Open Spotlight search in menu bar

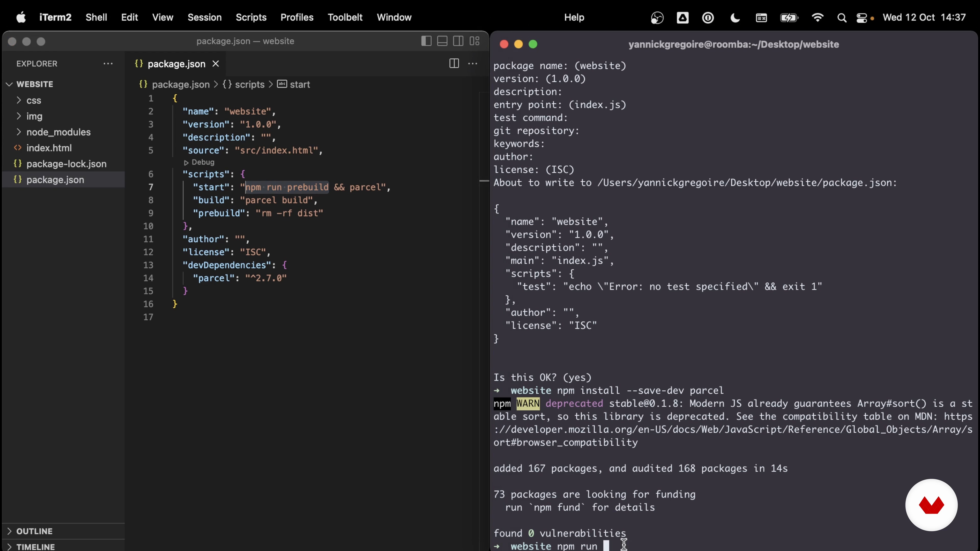(841, 18)
